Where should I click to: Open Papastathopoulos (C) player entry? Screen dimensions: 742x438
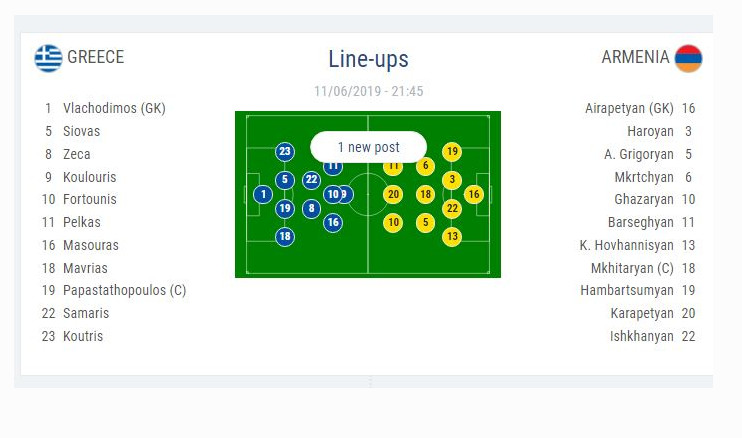(114, 290)
